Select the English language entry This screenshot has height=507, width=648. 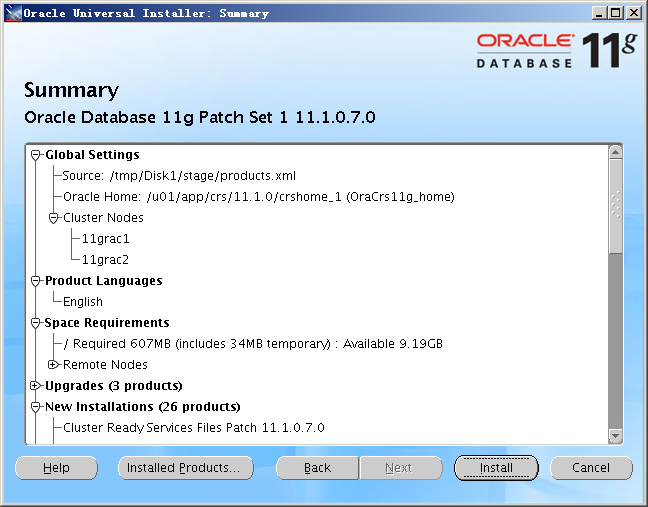[x=83, y=302]
